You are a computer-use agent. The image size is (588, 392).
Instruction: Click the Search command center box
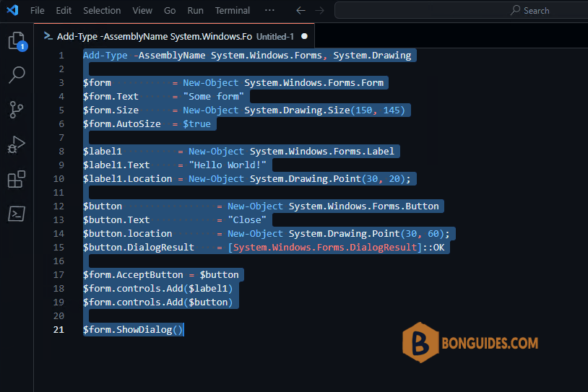[x=462, y=11]
